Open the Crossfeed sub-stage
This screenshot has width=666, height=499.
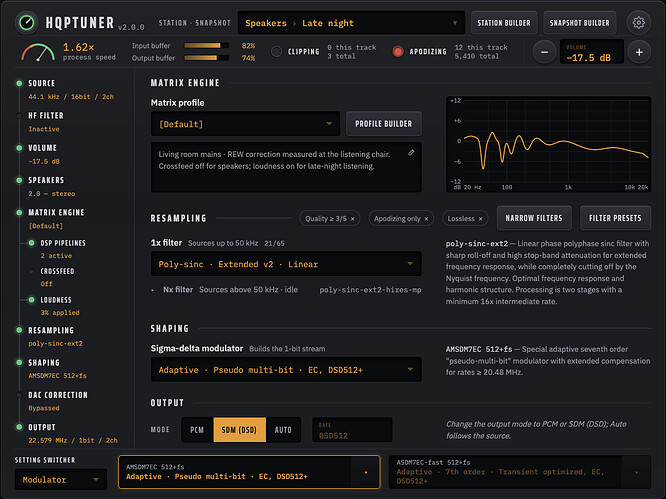click(57, 271)
